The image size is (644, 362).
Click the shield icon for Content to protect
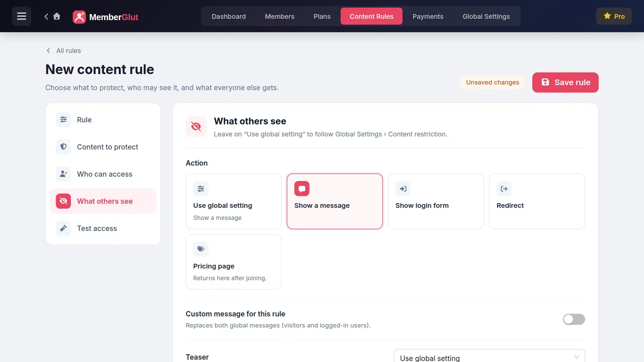coord(63,147)
